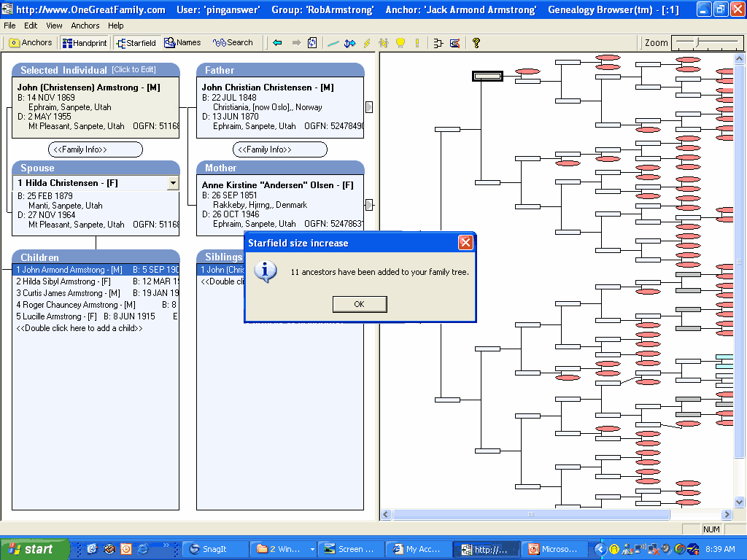Open the Anchors menu
The width and height of the screenshot is (747, 560).
[x=85, y=26]
